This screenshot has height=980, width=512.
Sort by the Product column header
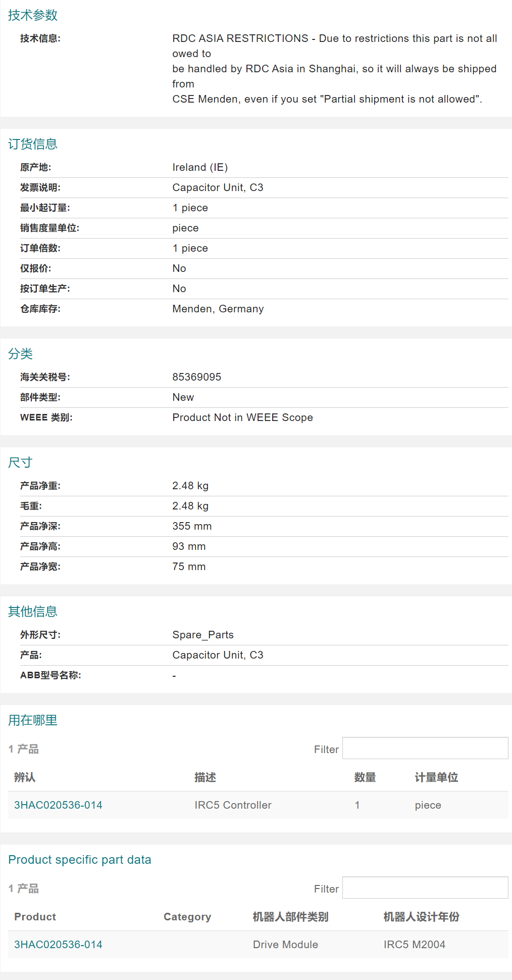35,917
